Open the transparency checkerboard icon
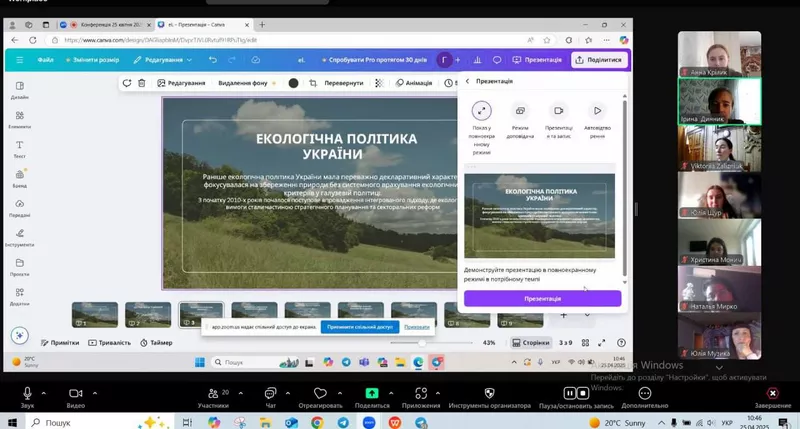The width and height of the screenshot is (800, 429). [x=379, y=83]
